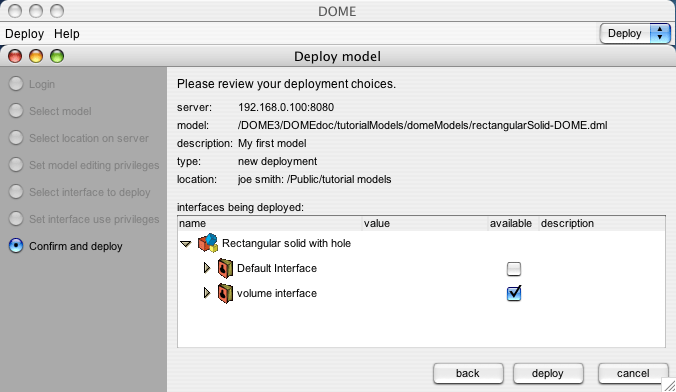676x392 pixels.
Task: Minimize the Deploy model window
Action: tap(36, 56)
